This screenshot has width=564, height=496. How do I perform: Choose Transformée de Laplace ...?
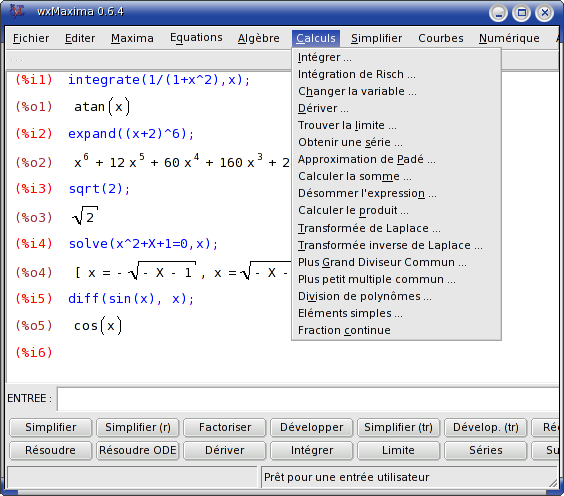coord(396,228)
